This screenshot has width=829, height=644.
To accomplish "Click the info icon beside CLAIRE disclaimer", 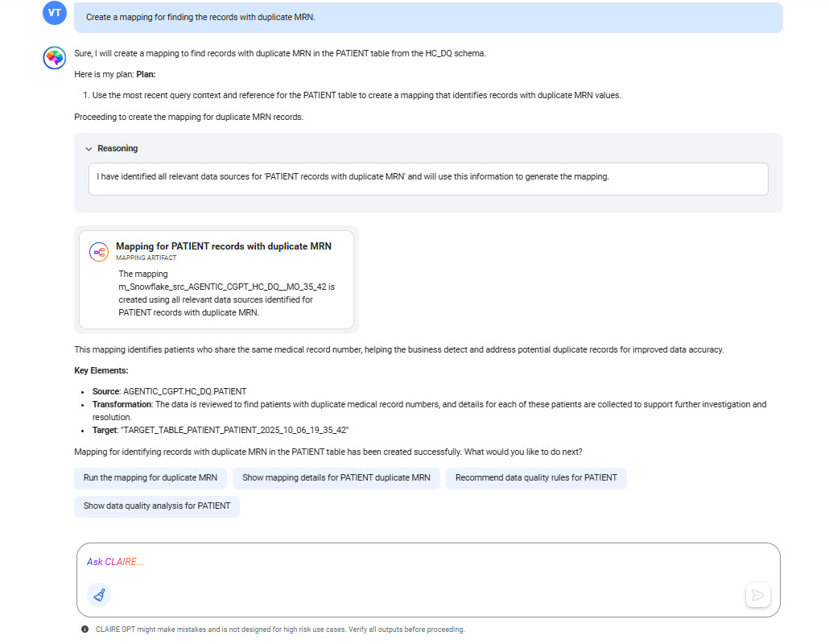I will pyautogui.click(x=85, y=630).
